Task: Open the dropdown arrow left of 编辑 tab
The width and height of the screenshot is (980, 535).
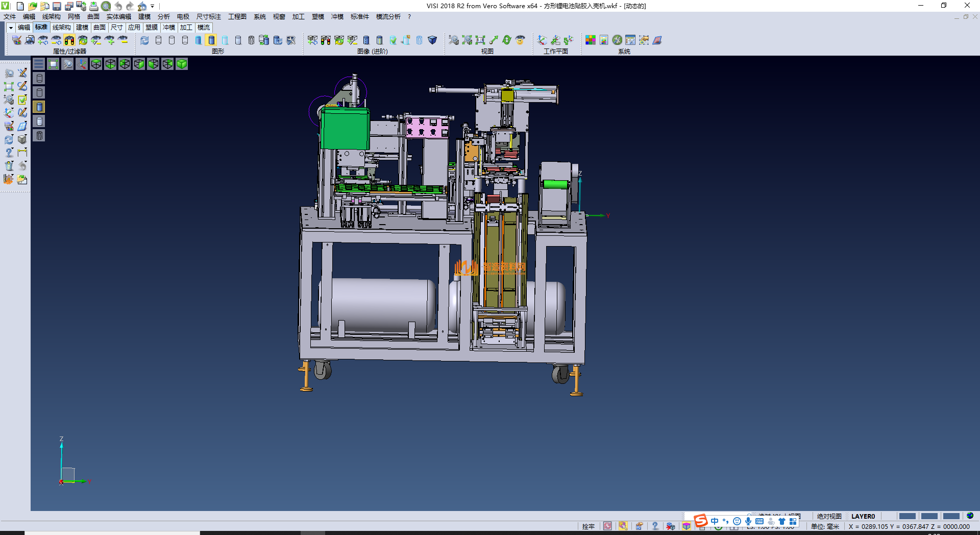Action: [10, 28]
